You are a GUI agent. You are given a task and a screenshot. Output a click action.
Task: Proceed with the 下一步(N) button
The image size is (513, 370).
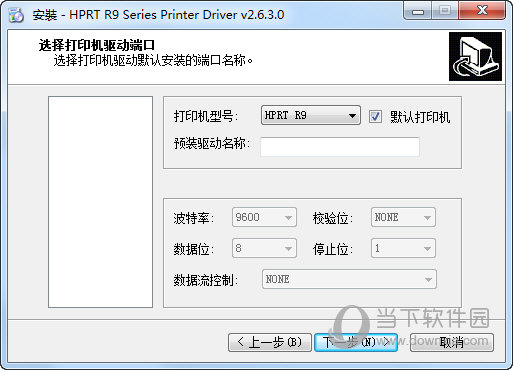pos(356,342)
